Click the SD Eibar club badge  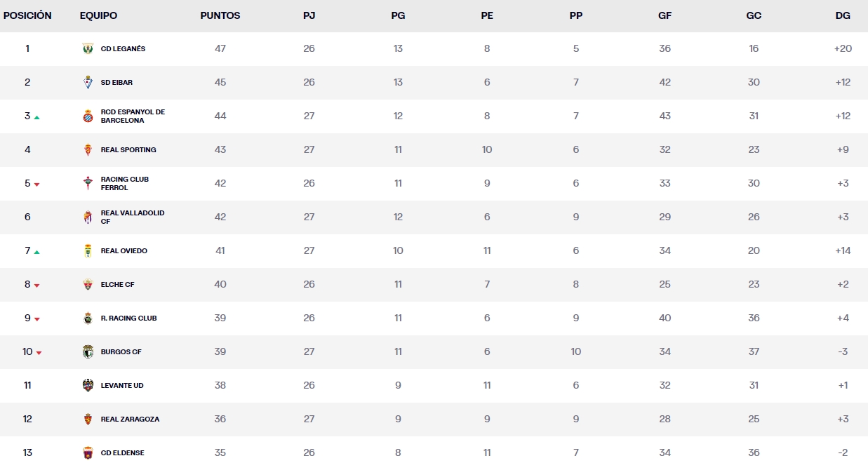pos(88,82)
